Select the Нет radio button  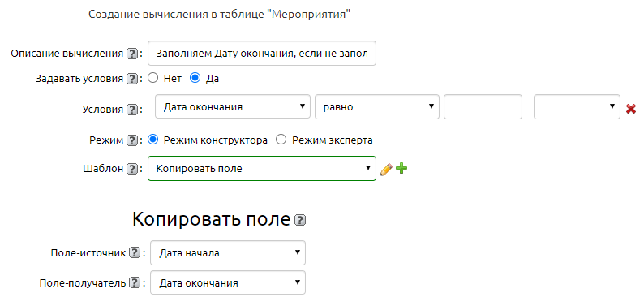[x=152, y=78]
